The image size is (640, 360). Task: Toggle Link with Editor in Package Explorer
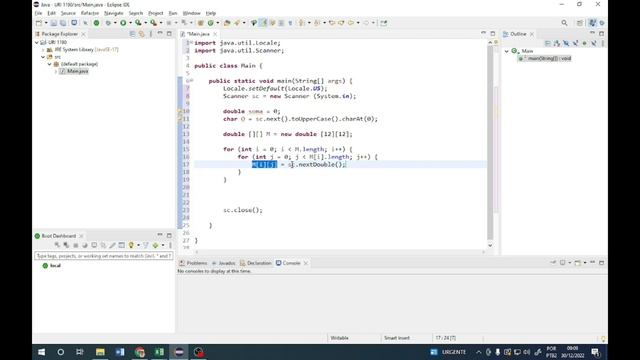[142, 34]
